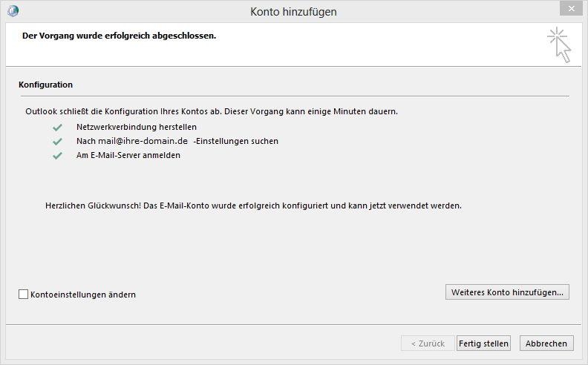Enable the Kontoeinstellungen ändern checkbox
588x365 pixels.
click(x=23, y=295)
